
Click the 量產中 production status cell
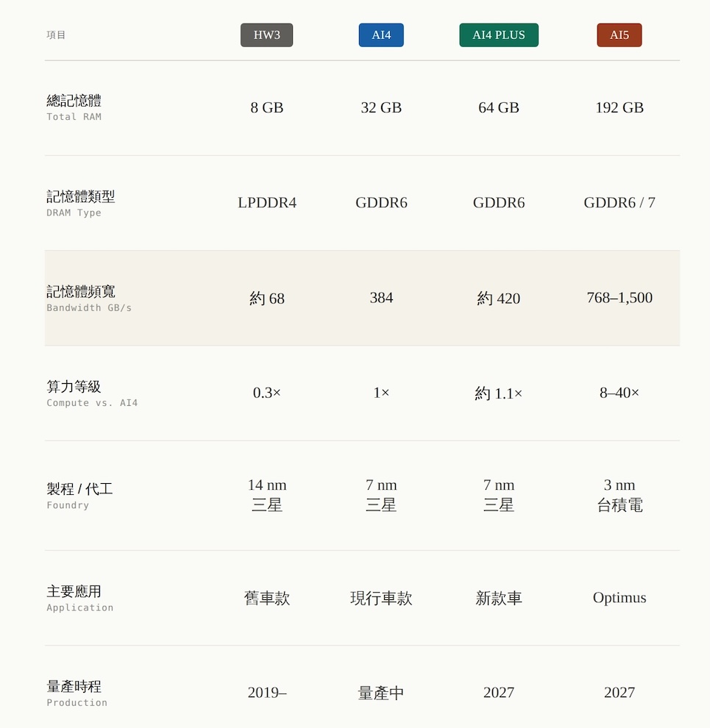coord(380,693)
